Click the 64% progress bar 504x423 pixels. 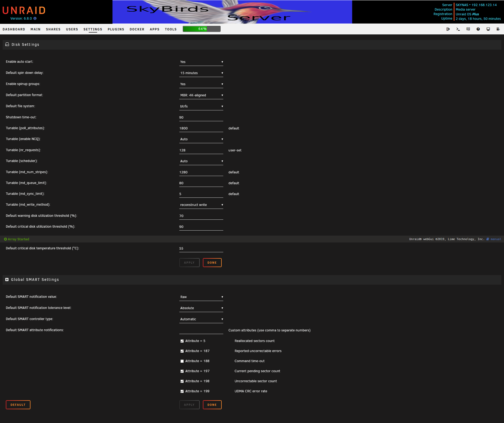(x=202, y=29)
